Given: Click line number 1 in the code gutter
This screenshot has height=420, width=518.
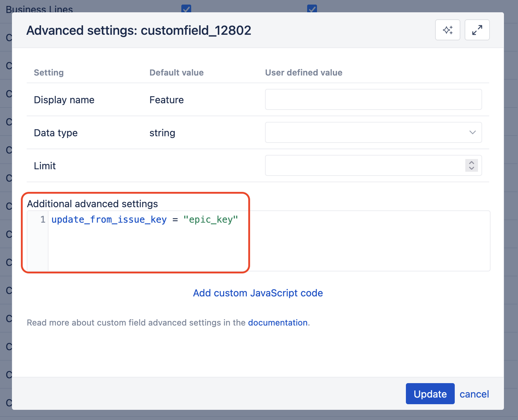Looking at the screenshot, I should (43, 219).
